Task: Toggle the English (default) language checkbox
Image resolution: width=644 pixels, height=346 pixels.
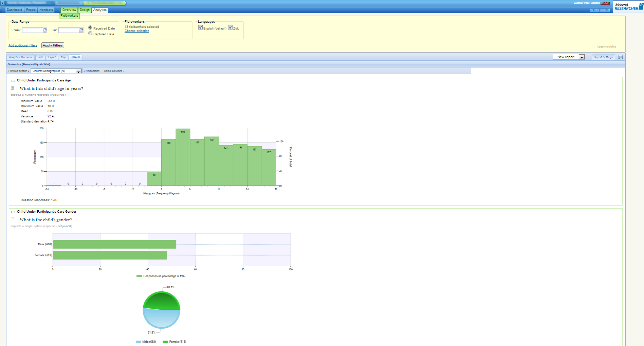Action: point(200,28)
